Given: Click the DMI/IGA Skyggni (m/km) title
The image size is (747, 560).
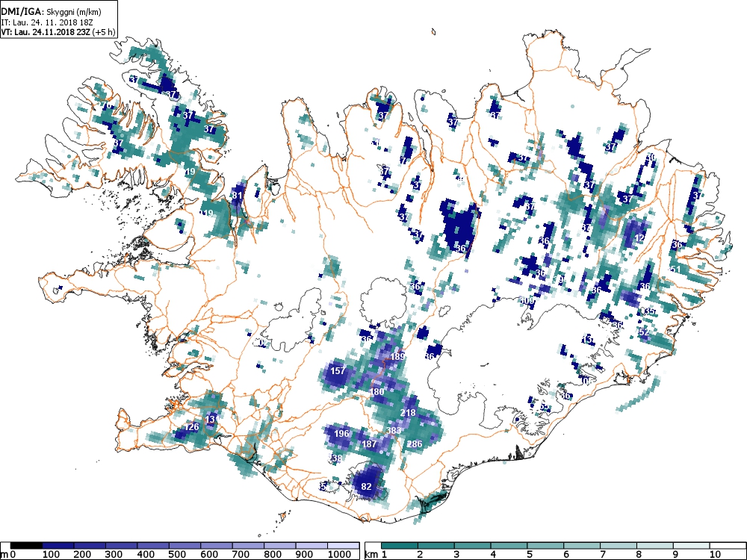Looking at the screenshot, I should [52, 11].
